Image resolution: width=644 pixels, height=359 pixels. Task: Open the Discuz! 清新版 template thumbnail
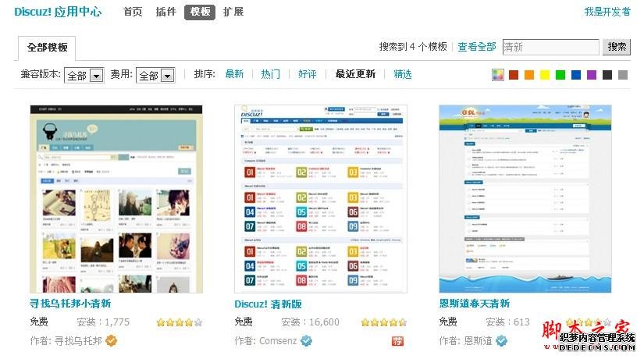pos(320,199)
